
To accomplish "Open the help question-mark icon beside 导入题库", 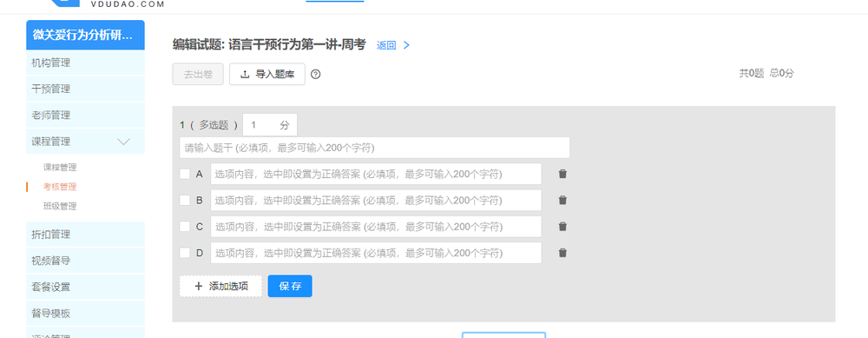I will (x=316, y=74).
